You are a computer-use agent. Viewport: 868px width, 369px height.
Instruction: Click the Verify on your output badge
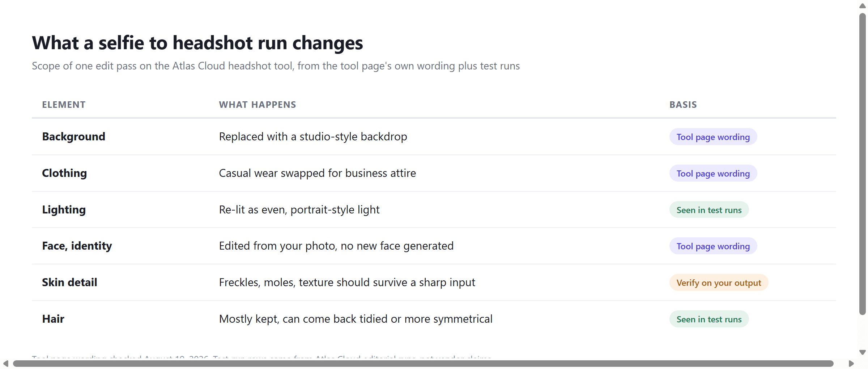coord(719,283)
